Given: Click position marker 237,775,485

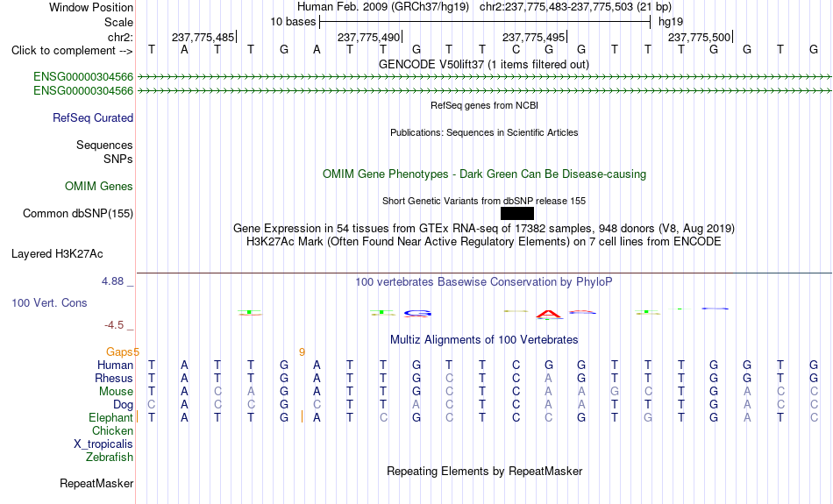Looking at the screenshot, I should 203,37.
